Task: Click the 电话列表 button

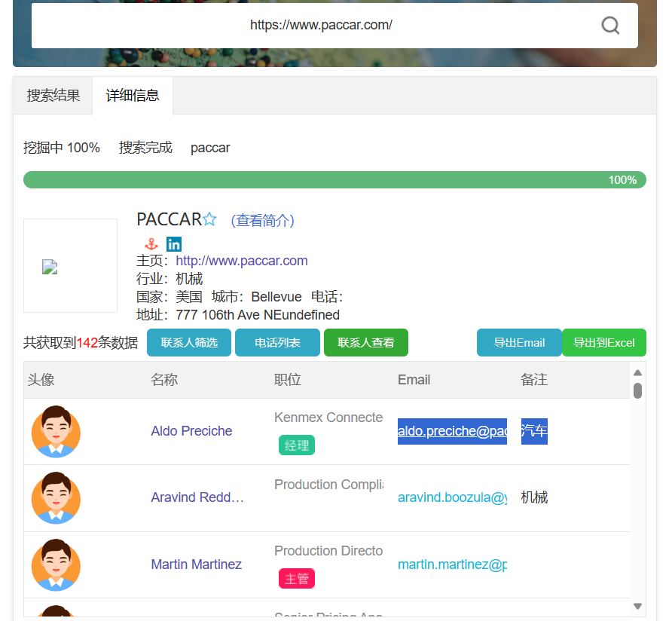Action: [x=277, y=343]
